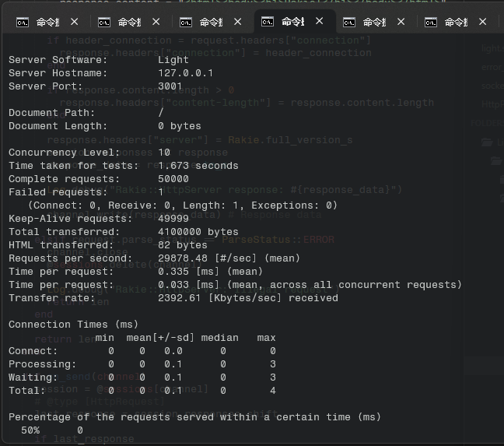Viewport: 504px width, 446px height.
Task: Click the max value '4' in Total row
Action: (x=272, y=391)
